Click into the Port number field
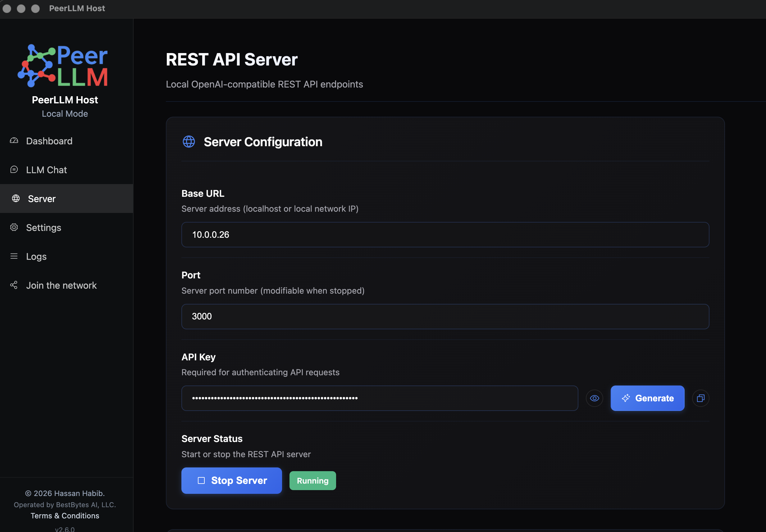This screenshot has width=766, height=532. [445, 316]
